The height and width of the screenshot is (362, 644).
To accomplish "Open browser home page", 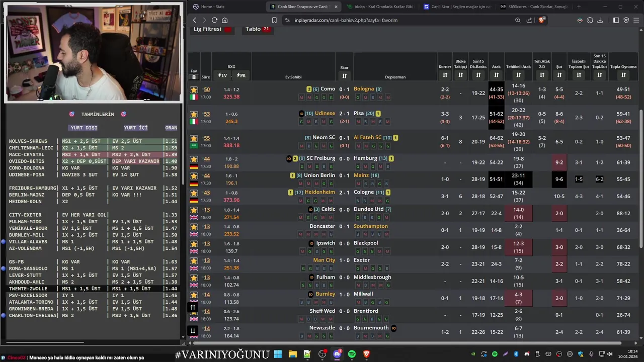I will (224, 20).
